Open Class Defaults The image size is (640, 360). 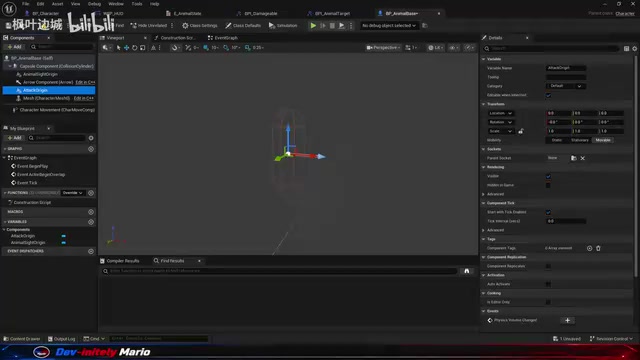coord(243,25)
